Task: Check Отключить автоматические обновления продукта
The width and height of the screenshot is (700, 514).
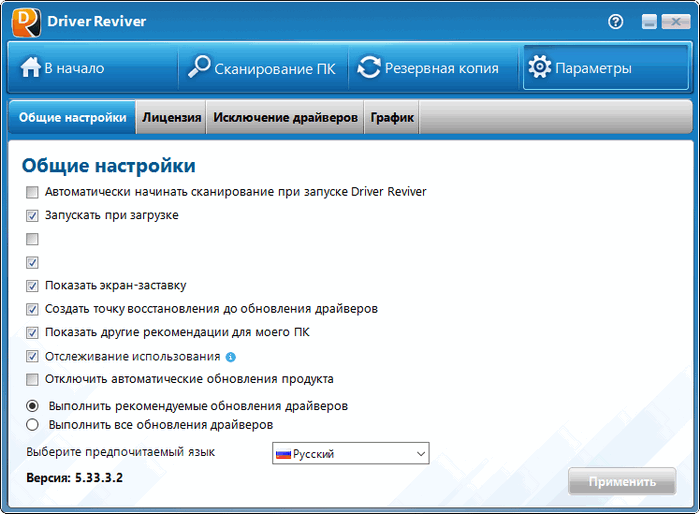Action: (x=32, y=380)
